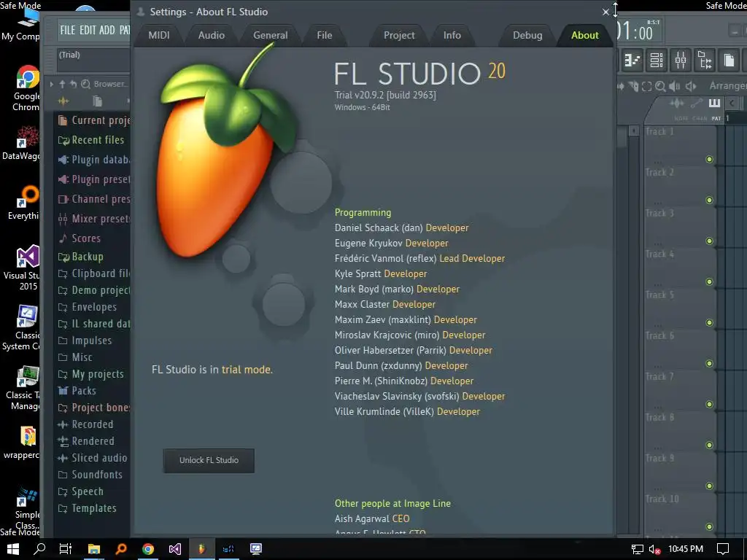The image size is (747, 560).
Task: Mute Track 6 with its green dot
Action: pos(709,364)
